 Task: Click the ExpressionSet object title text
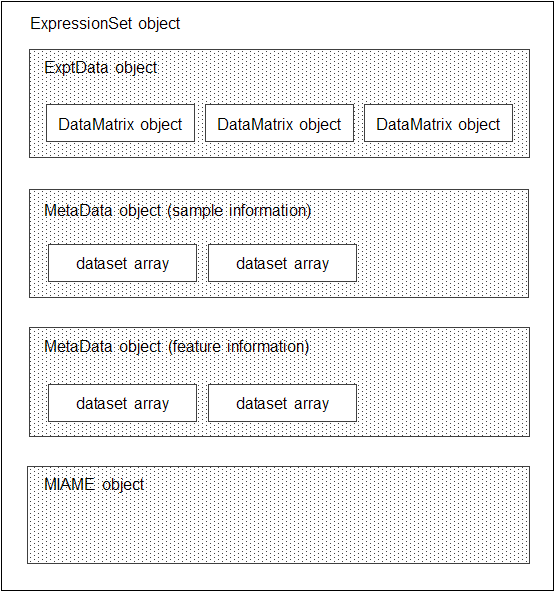(x=105, y=24)
